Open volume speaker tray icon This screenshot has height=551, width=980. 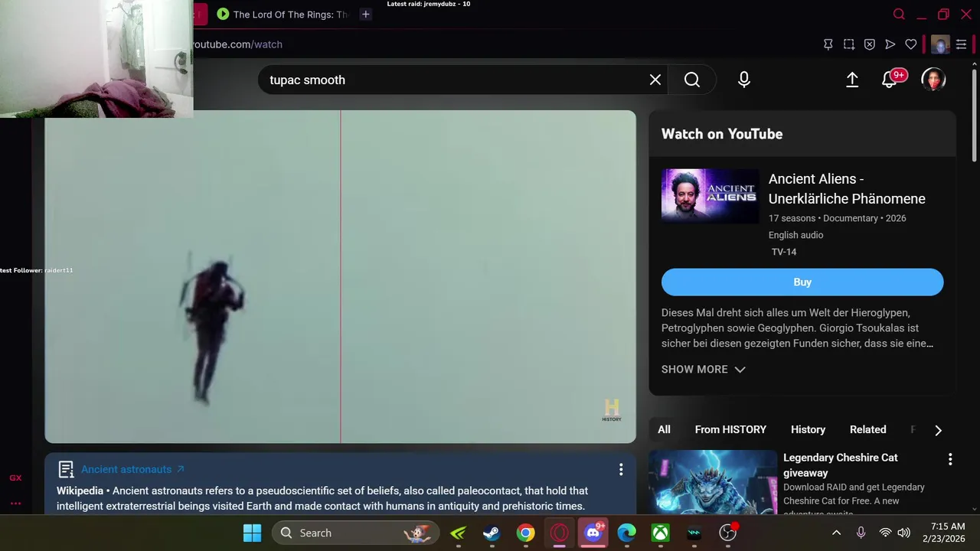point(903,533)
